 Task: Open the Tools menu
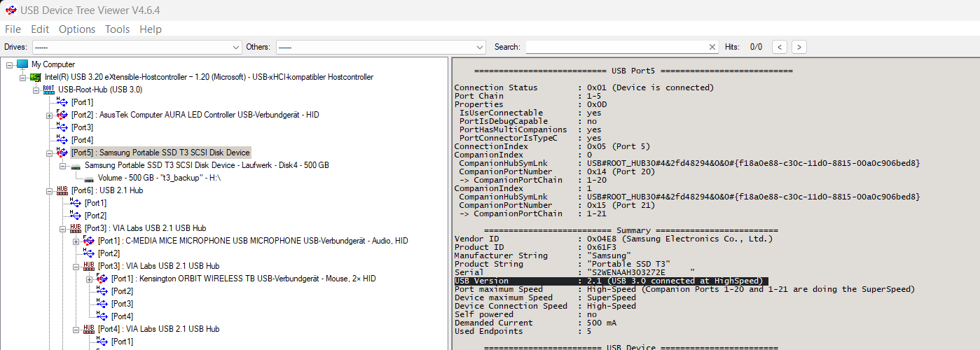coord(117,29)
